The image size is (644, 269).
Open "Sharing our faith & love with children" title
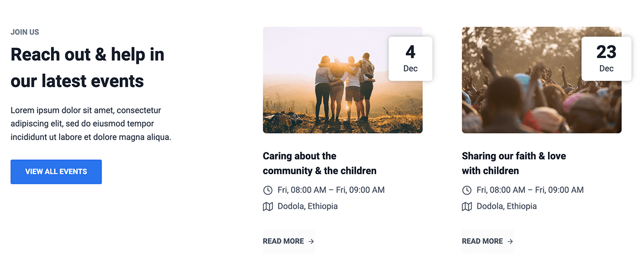[x=514, y=163]
